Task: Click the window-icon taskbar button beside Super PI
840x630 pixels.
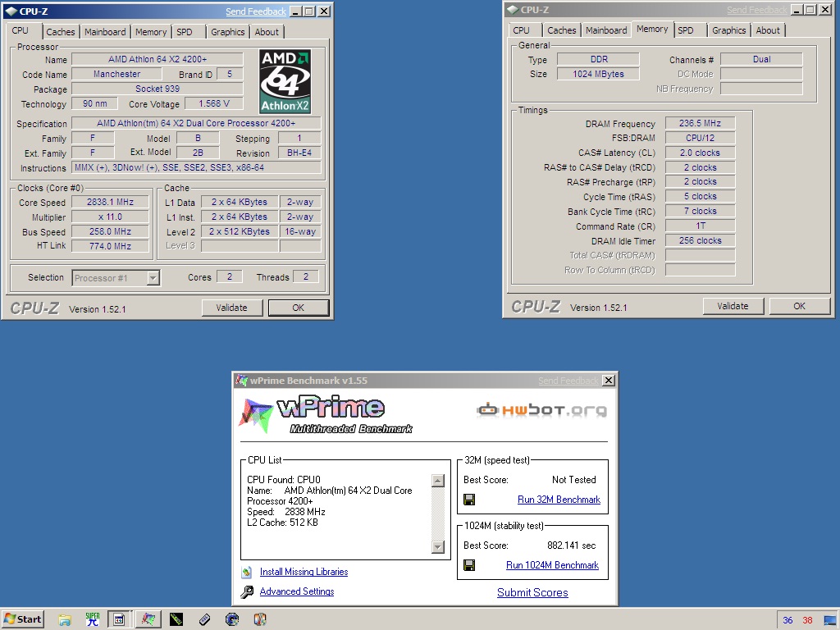Action: click(119, 619)
